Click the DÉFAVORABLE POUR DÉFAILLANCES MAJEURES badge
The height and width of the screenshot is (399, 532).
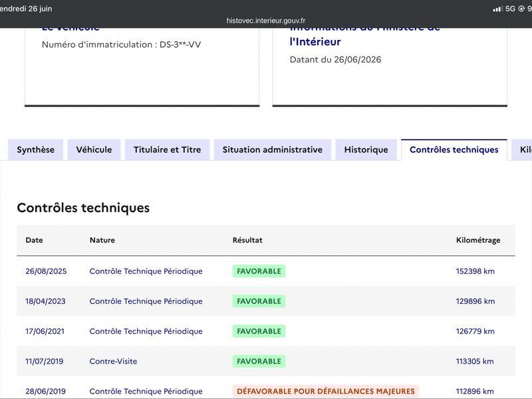pyautogui.click(x=326, y=391)
